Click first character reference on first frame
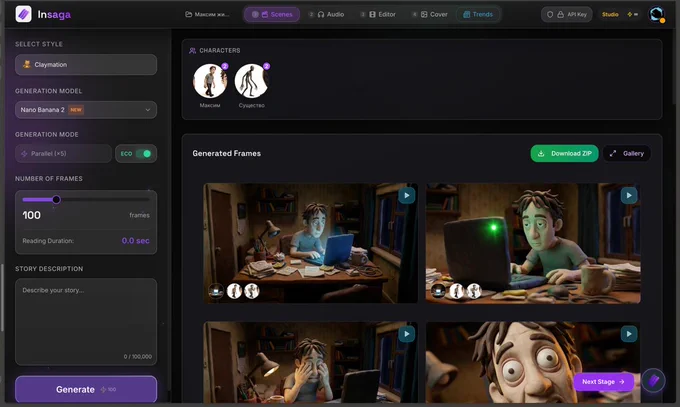This screenshot has height=407, width=680. tap(234, 291)
